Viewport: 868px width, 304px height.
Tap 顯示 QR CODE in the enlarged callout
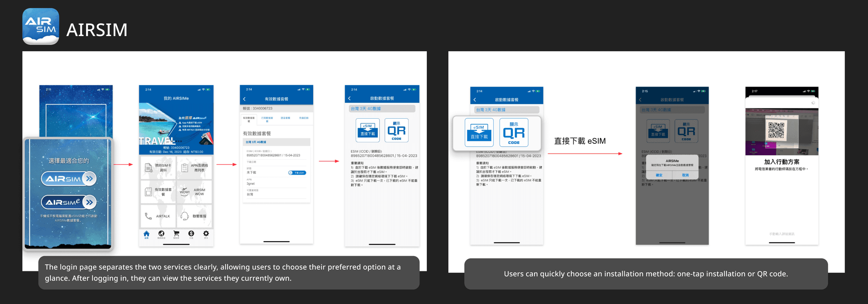tap(514, 132)
